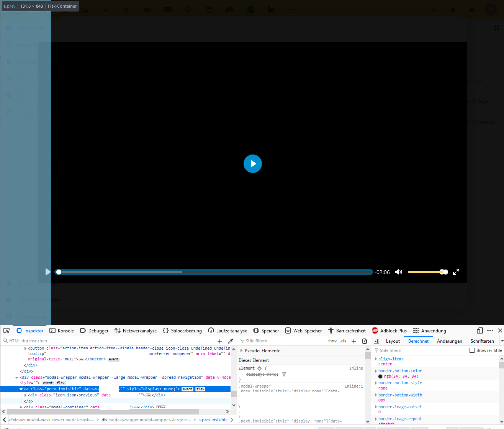Open the Analytics bar-chart app icon
The image size is (504, 429).
pyautogui.click(x=271, y=9)
